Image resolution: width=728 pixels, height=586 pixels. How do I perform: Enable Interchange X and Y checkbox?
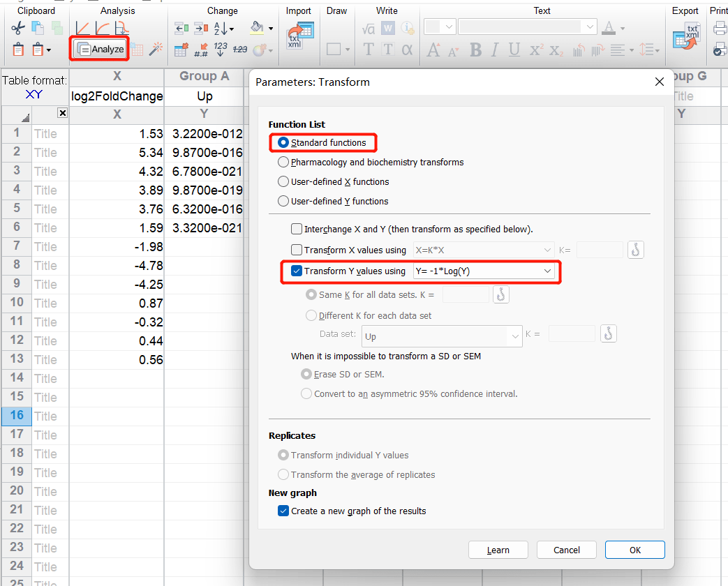point(297,229)
